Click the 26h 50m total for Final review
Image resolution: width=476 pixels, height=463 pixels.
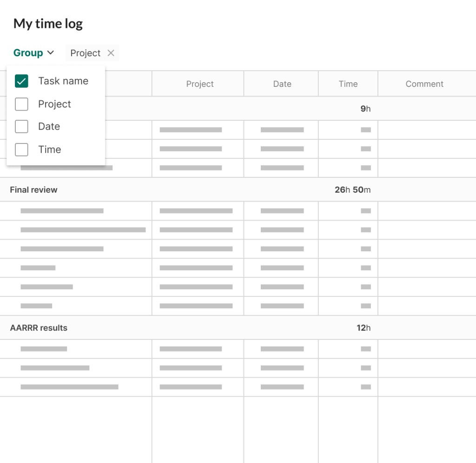(352, 190)
